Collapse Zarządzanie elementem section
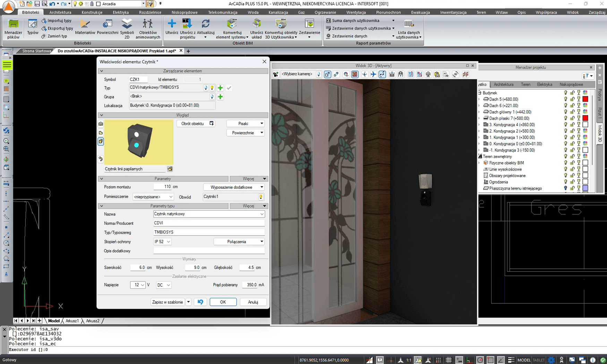Viewport: 607px width, 364px height. pyautogui.click(x=101, y=71)
